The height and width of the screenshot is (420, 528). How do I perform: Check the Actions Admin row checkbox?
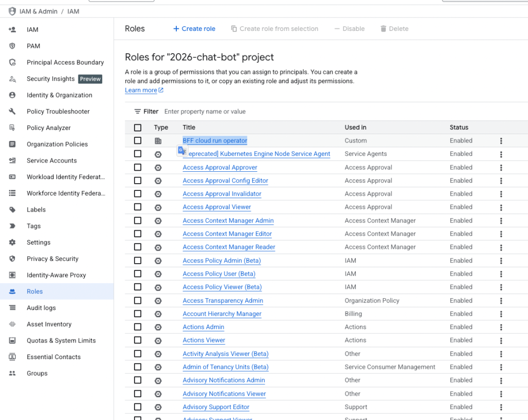pyautogui.click(x=138, y=327)
